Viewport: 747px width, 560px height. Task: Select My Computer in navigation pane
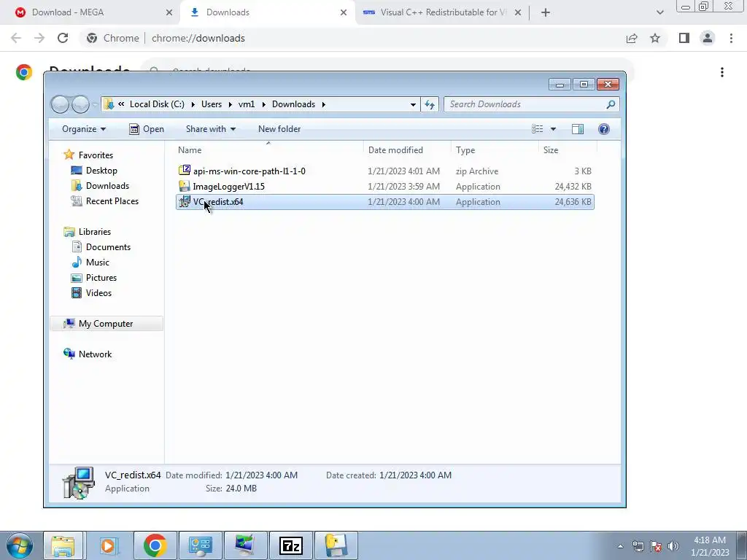[x=106, y=324]
